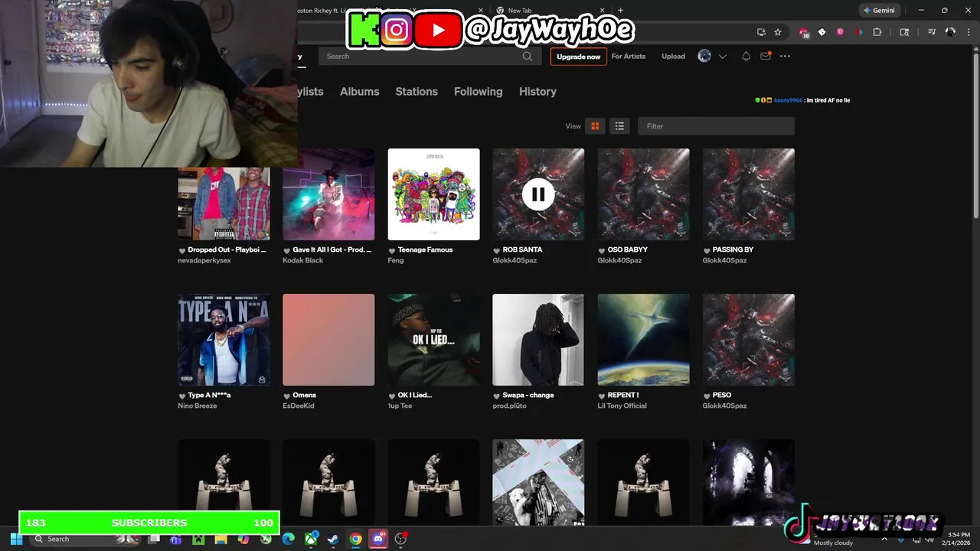Open the History tab

(x=537, y=91)
